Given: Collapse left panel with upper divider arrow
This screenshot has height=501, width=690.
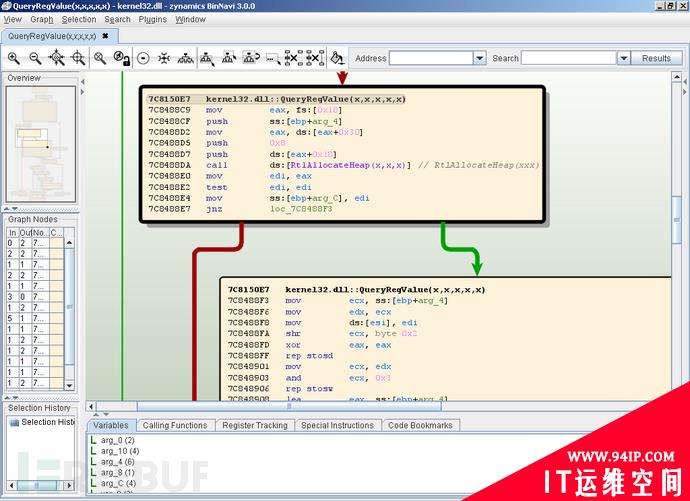Looking at the screenshot, I should [x=82, y=81].
